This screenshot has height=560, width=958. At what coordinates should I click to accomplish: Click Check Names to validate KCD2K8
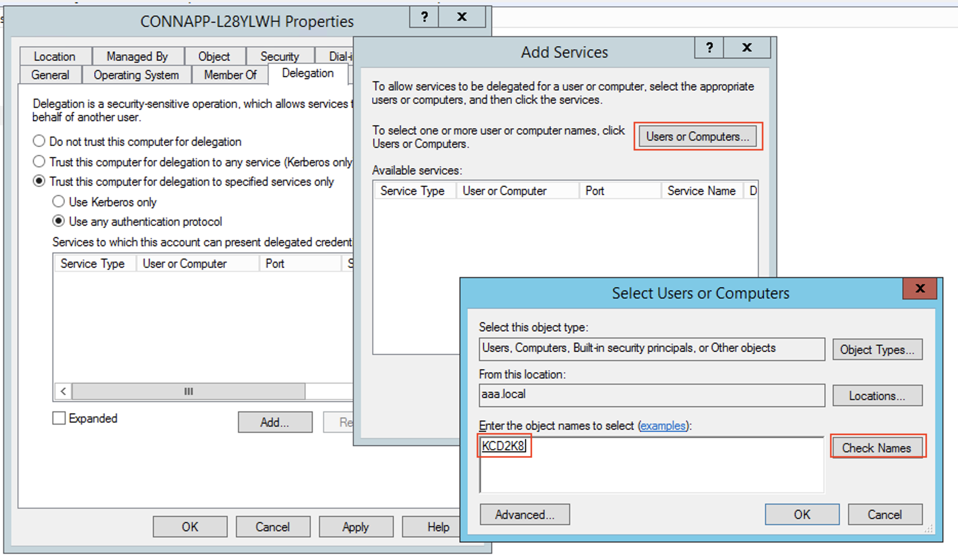coord(877,448)
